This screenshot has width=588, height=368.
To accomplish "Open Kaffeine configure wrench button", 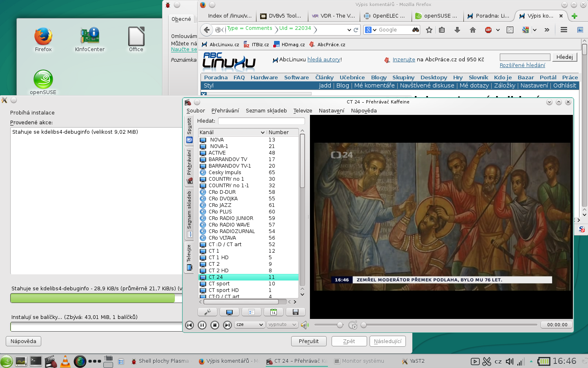I will coord(207,312).
